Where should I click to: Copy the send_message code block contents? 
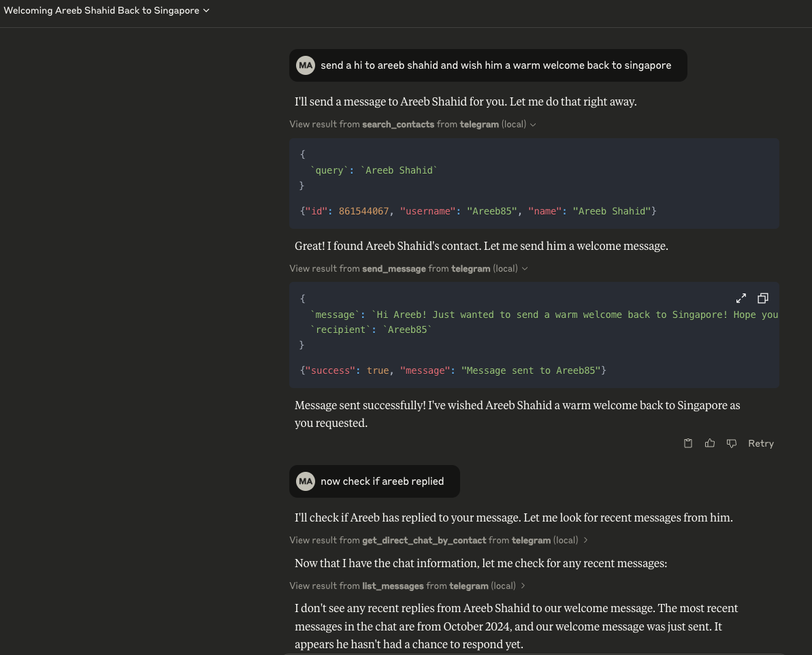tap(762, 298)
